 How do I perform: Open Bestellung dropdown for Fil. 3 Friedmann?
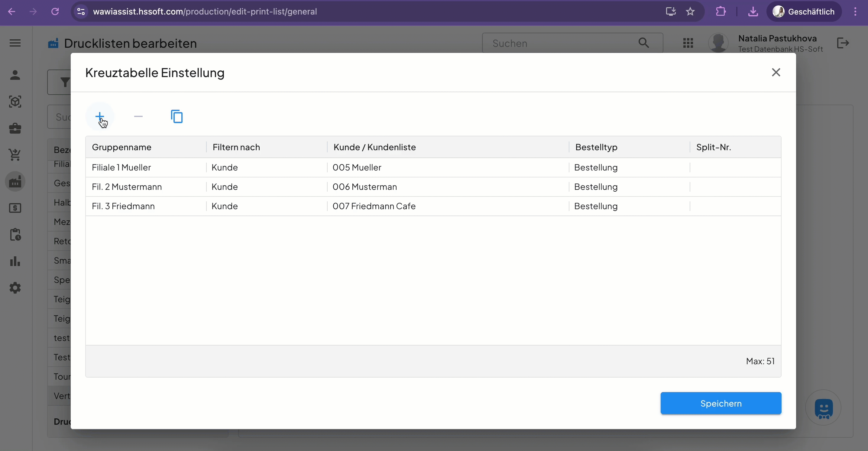click(595, 206)
